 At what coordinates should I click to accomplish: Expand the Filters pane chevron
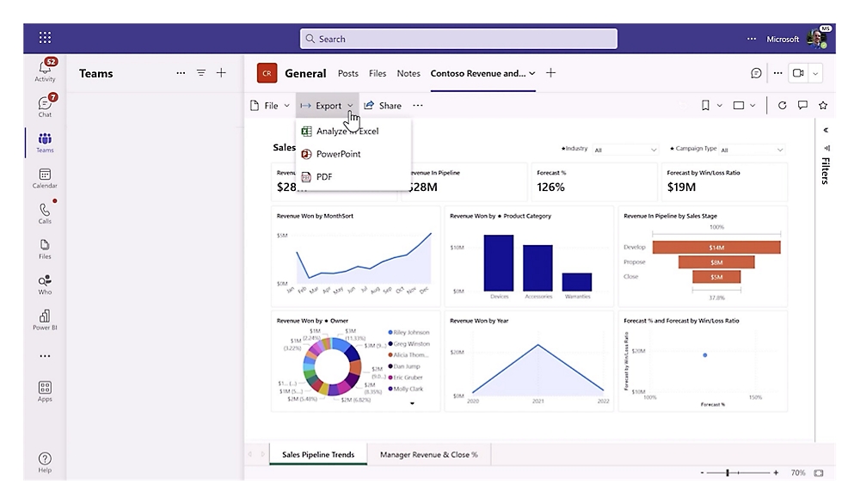coord(826,130)
